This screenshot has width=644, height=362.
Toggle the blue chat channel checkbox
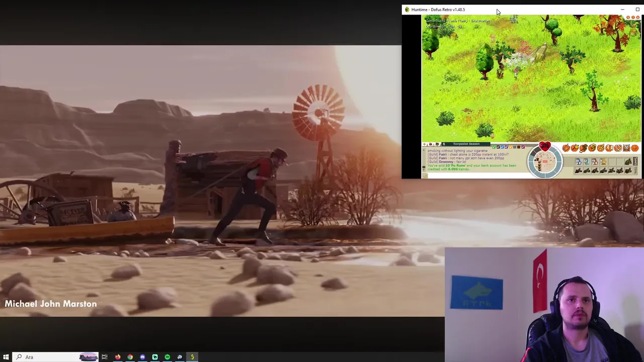point(502,147)
